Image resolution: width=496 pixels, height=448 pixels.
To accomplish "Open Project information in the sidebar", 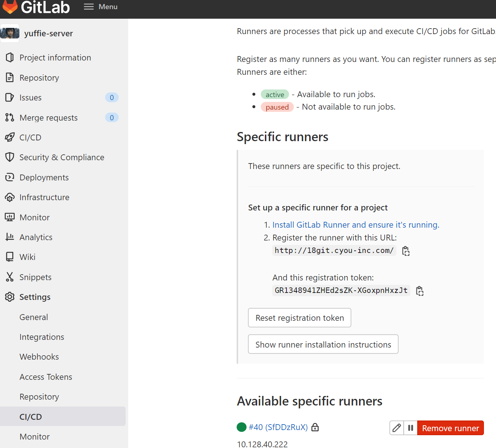I will 55,58.
